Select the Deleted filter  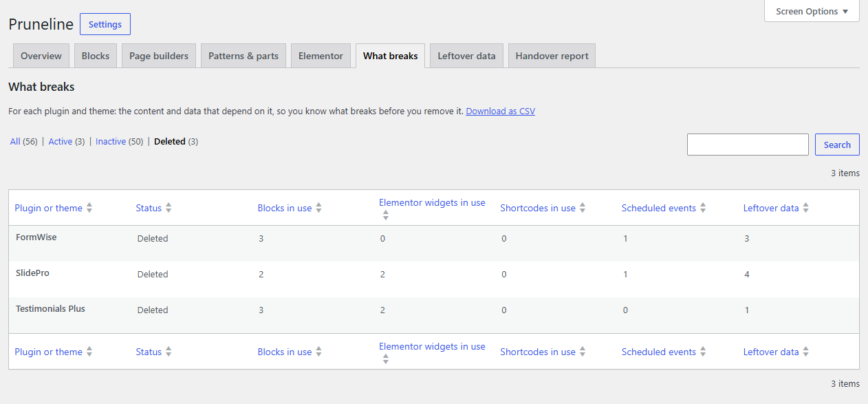click(x=176, y=141)
